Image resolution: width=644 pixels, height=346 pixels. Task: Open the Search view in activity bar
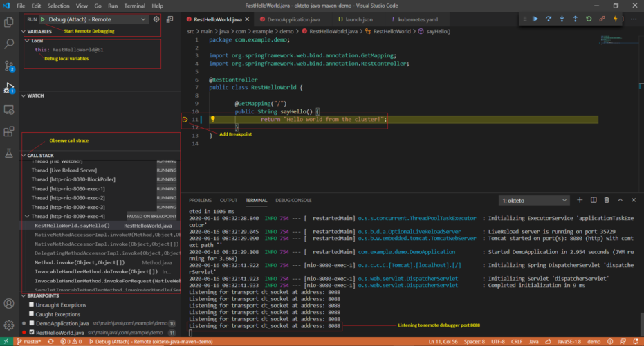(8, 44)
